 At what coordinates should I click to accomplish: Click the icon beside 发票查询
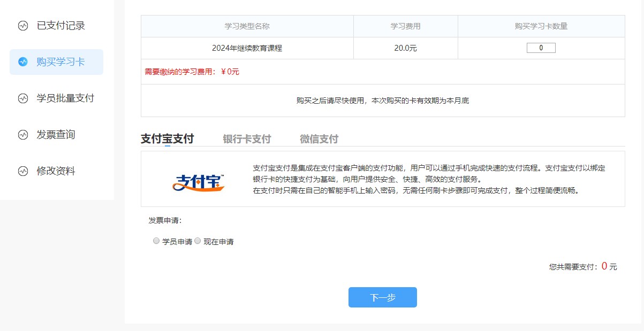pos(22,135)
